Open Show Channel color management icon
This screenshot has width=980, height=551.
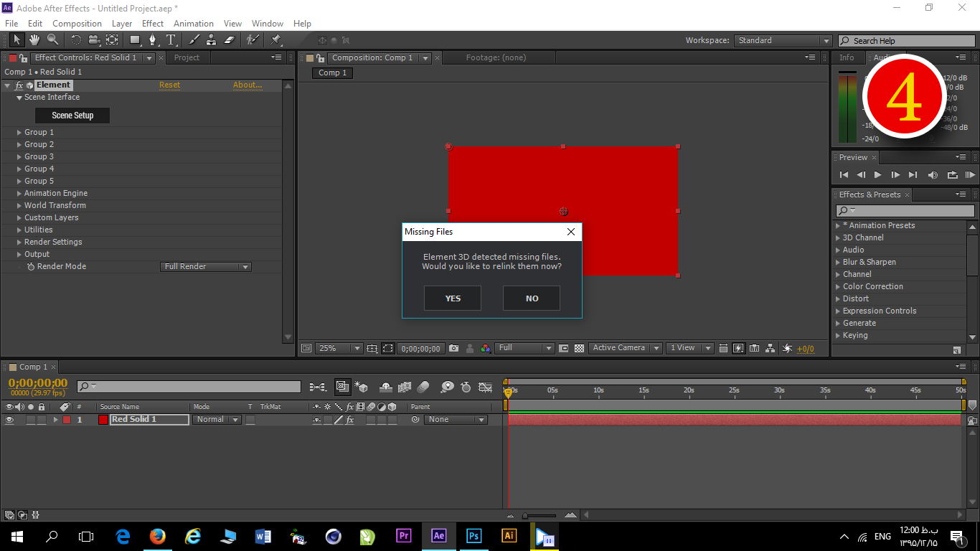tap(486, 348)
